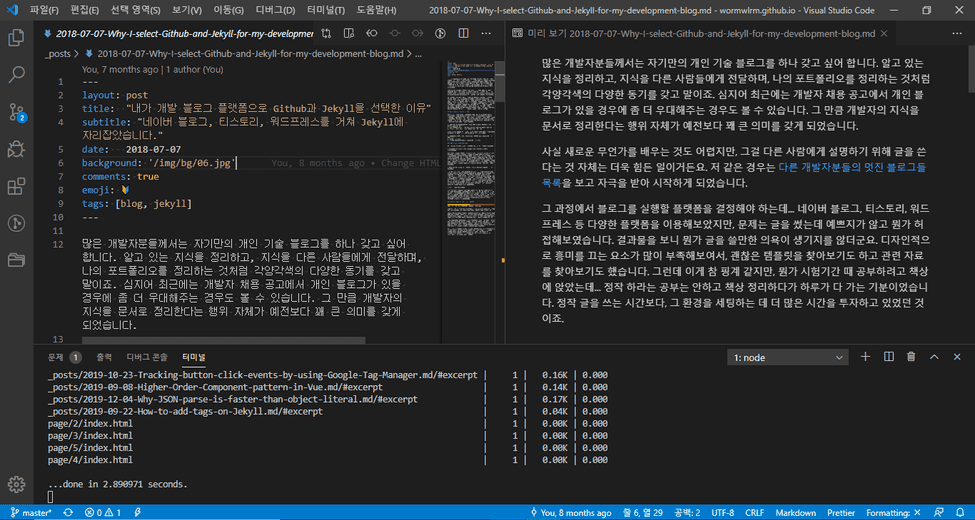Open the terminal selector dropdown '1: node'
This screenshot has height=520, width=975.
[787, 357]
